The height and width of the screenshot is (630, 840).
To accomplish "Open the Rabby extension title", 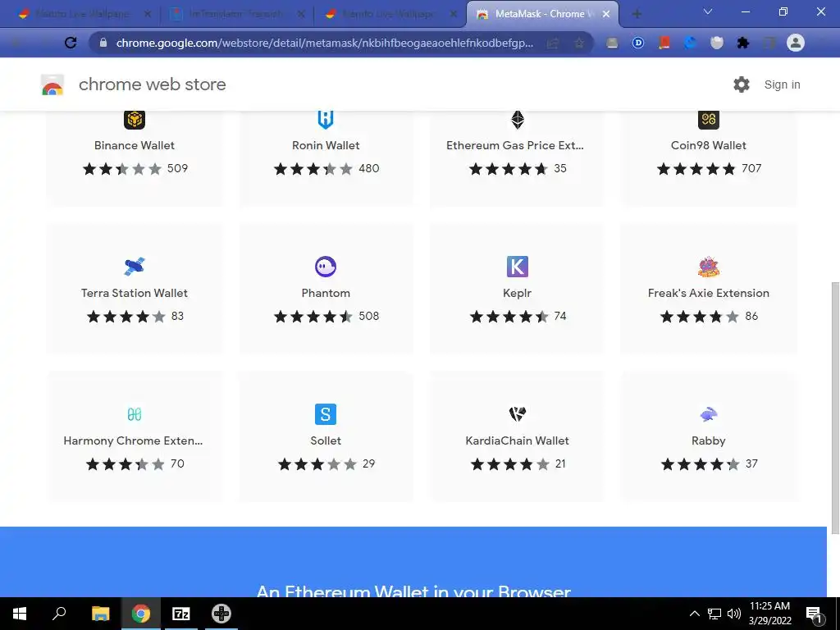I will [x=708, y=441].
